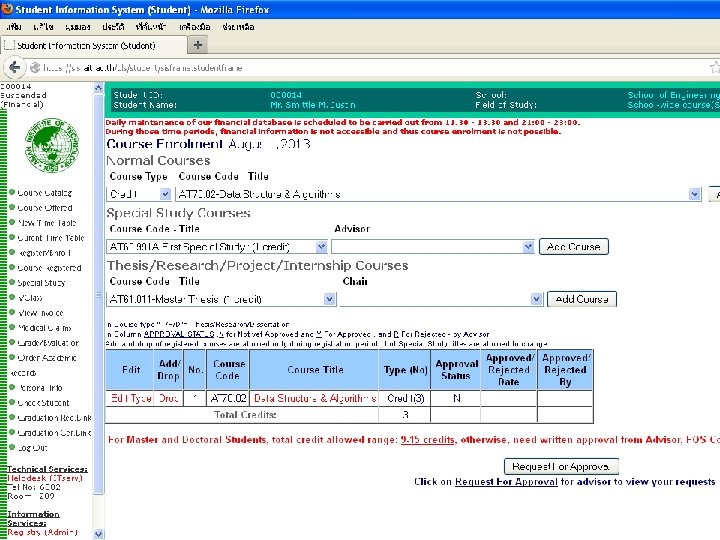Image resolution: width=720 pixels, height=540 pixels.
Task: Click the AT70.02 course code cell
Action: click(x=228, y=398)
